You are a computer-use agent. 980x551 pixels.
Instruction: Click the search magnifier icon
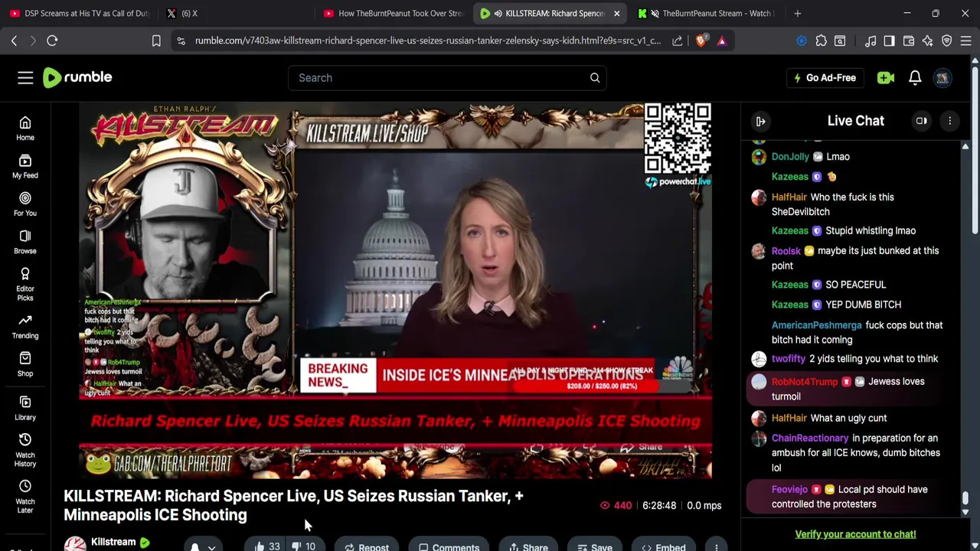[x=595, y=77]
